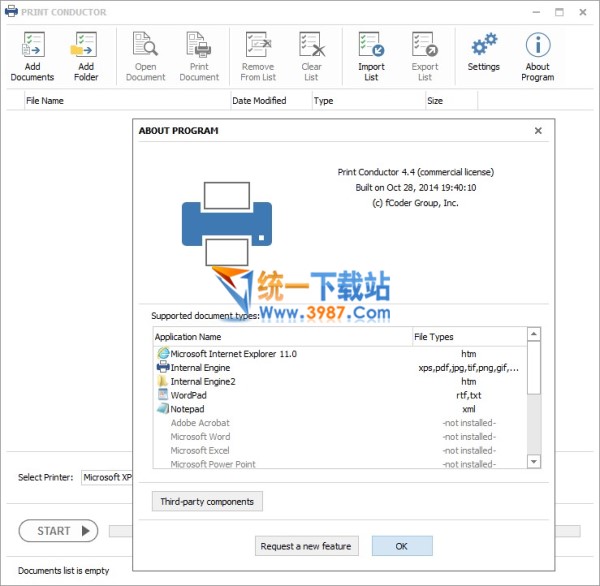600x586 pixels.
Task: Click the list's scroll up arrow
Action: tap(534, 334)
